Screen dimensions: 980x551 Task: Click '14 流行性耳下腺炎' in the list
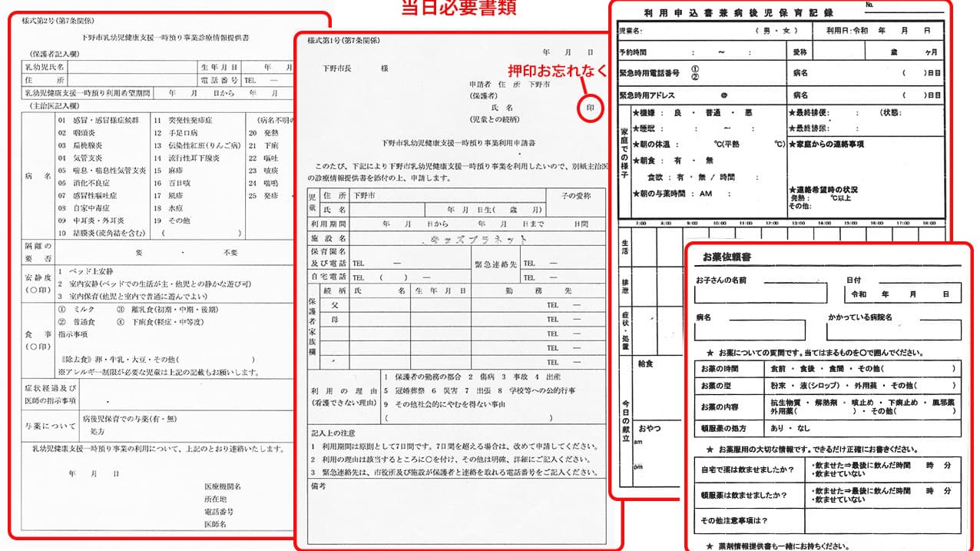(186, 158)
